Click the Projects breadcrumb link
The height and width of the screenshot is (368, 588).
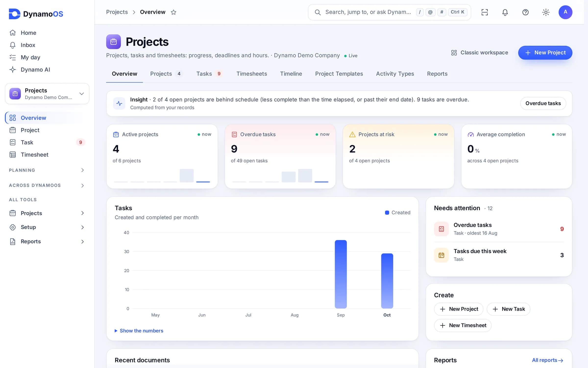(117, 12)
